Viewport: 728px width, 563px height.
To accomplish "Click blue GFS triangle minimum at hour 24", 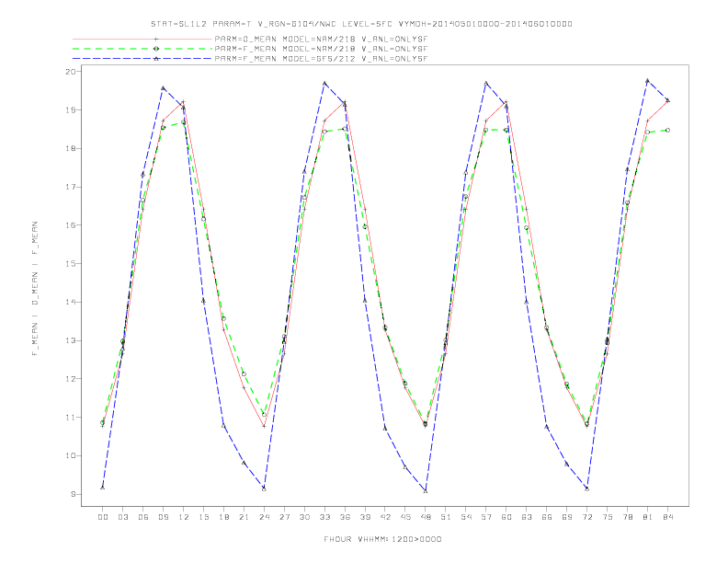I will pyautogui.click(x=264, y=488).
